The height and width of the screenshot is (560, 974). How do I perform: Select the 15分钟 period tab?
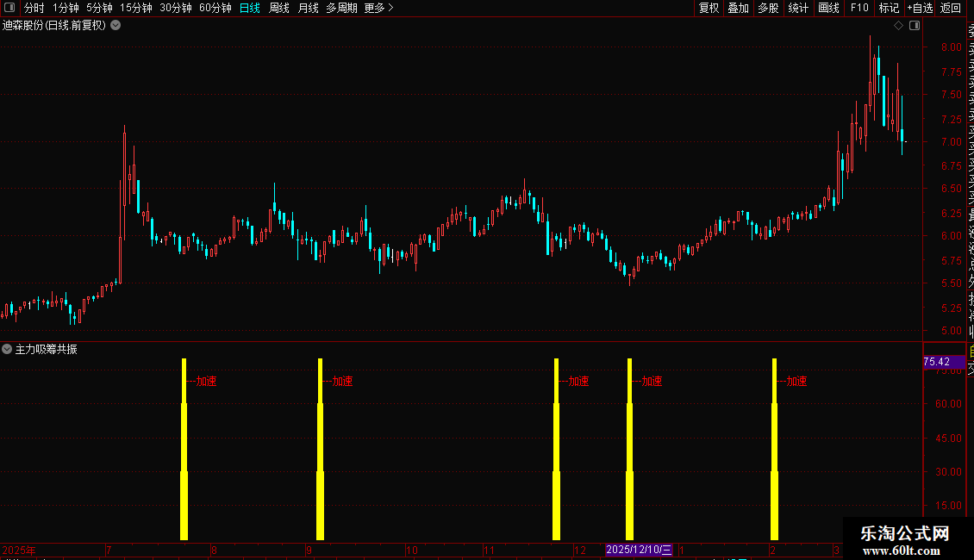coord(136,8)
